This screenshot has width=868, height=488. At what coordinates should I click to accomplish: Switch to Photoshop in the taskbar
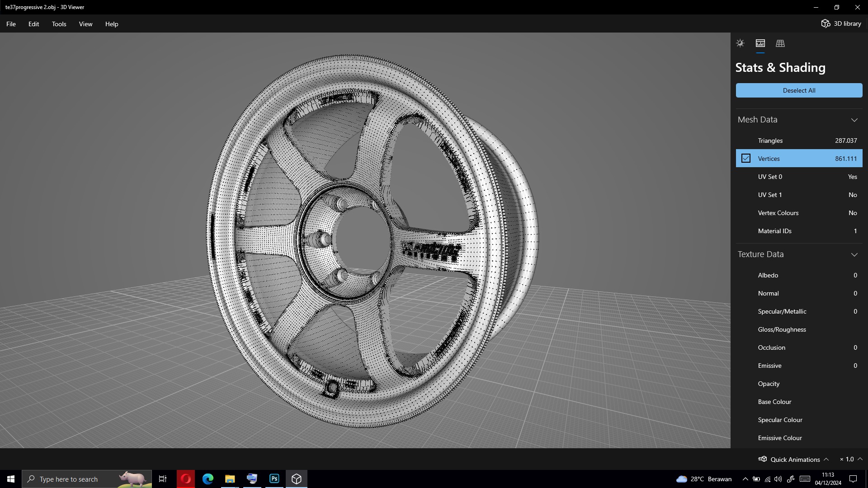pos(274,479)
